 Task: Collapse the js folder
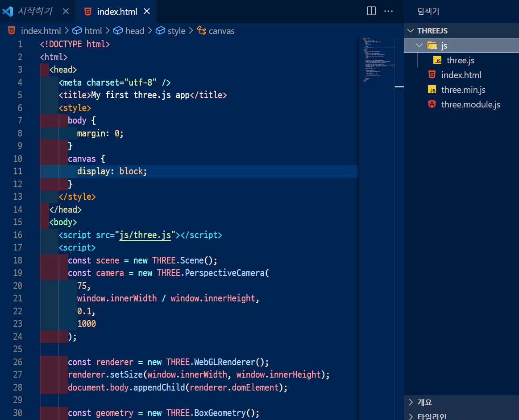(x=419, y=45)
